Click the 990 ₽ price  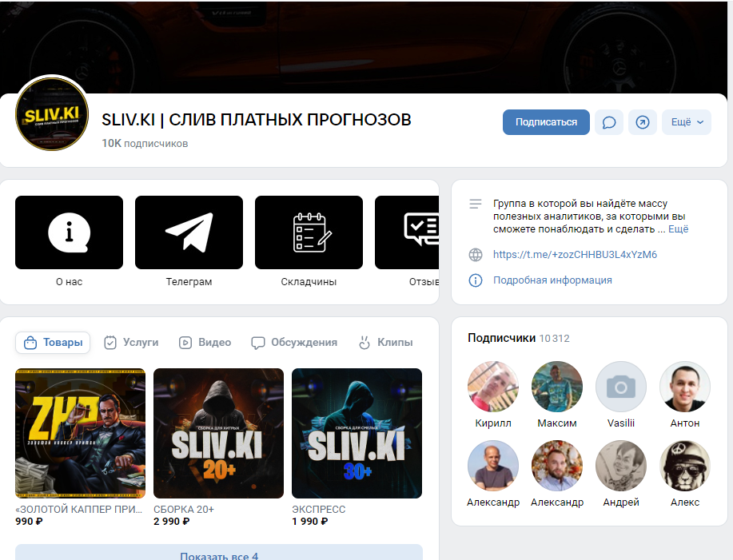pos(29,521)
